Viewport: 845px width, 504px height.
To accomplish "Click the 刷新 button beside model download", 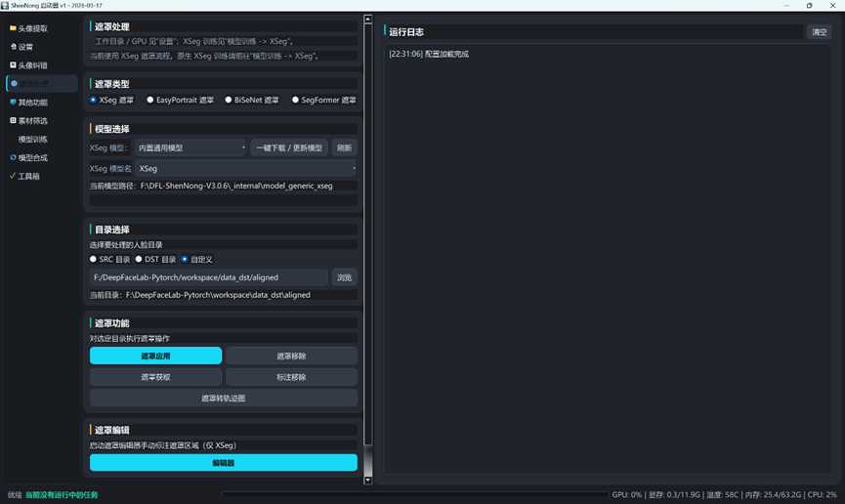I will point(345,147).
